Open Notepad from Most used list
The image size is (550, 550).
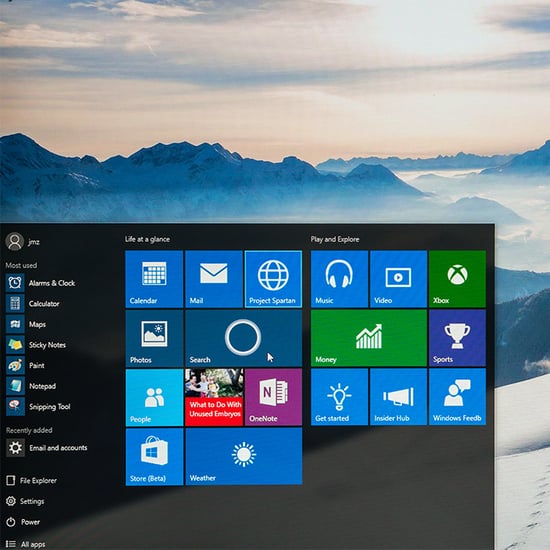[31, 386]
